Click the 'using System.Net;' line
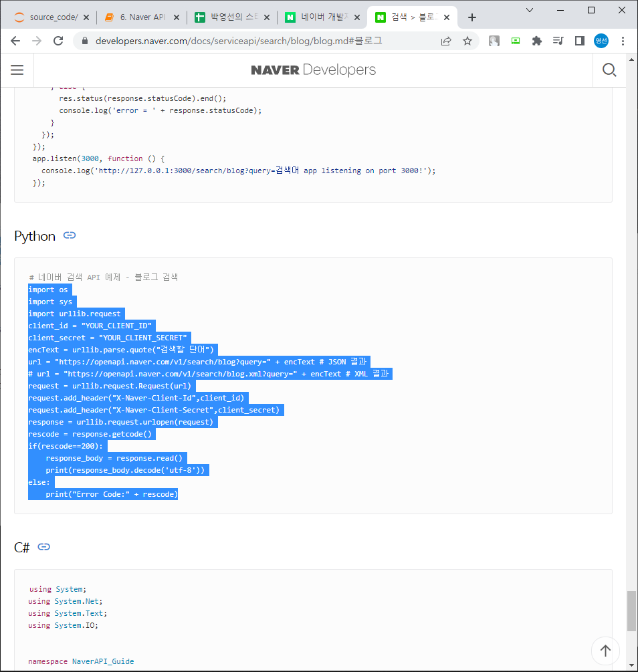Viewport: 638px width, 672px height. coord(66,601)
